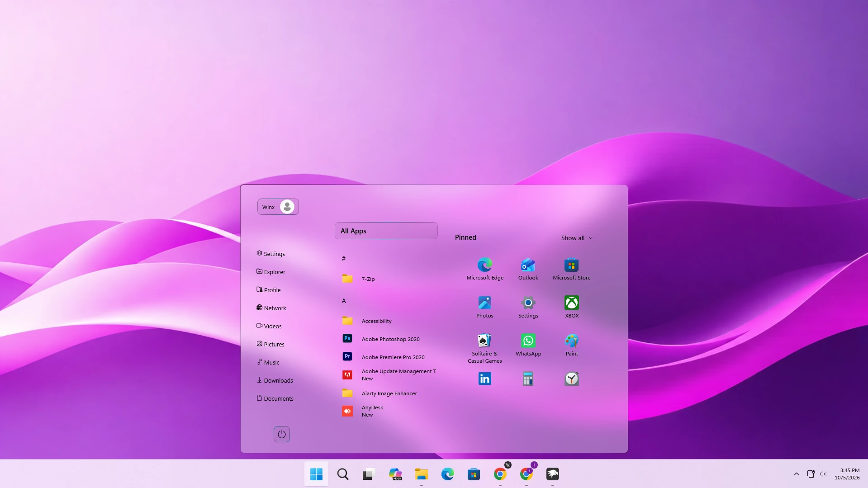Open Adobe Photoshop 2020 from list
The image size is (868, 488).
click(x=386, y=339)
